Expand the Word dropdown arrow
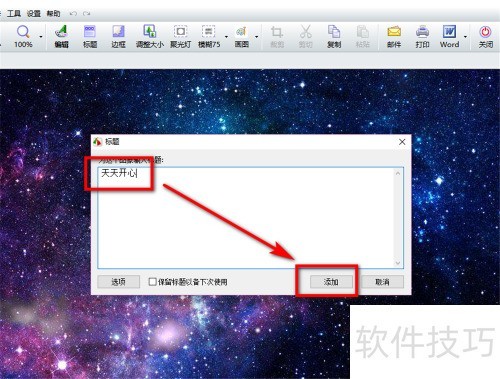 (x=465, y=37)
